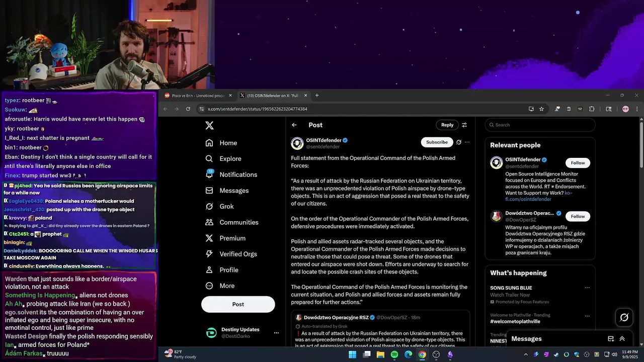Open Messages from the sidebar menu
The width and height of the screenshot is (644, 362).
click(227, 191)
